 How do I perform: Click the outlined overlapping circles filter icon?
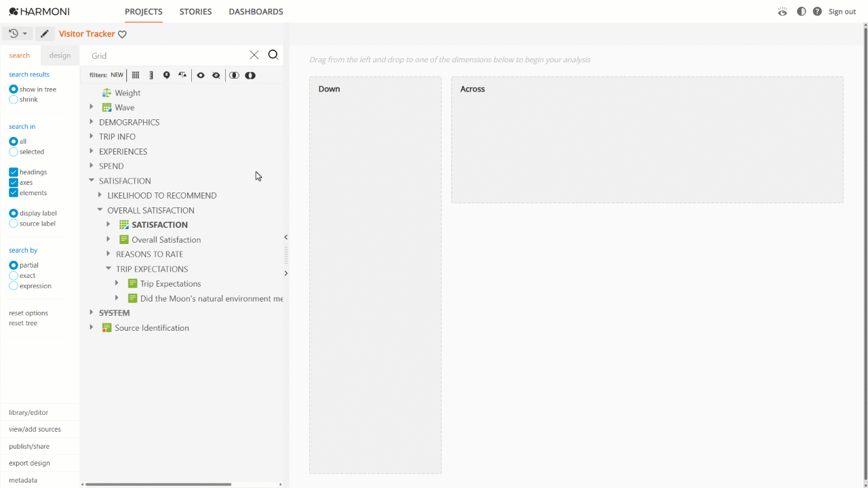(234, 75)
